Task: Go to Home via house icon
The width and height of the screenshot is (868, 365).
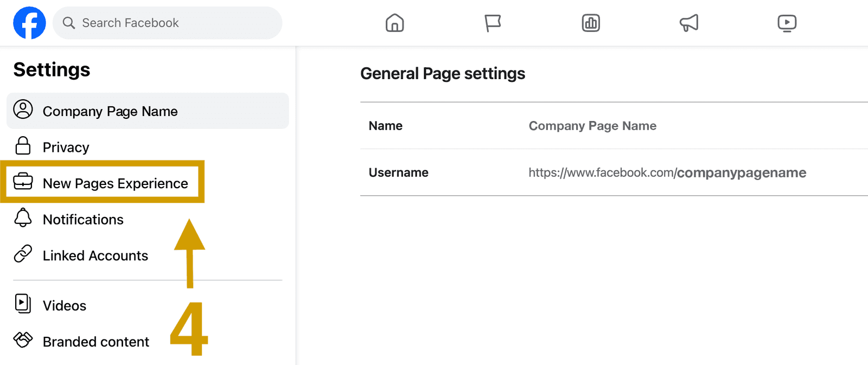Action: pos(395,23)
